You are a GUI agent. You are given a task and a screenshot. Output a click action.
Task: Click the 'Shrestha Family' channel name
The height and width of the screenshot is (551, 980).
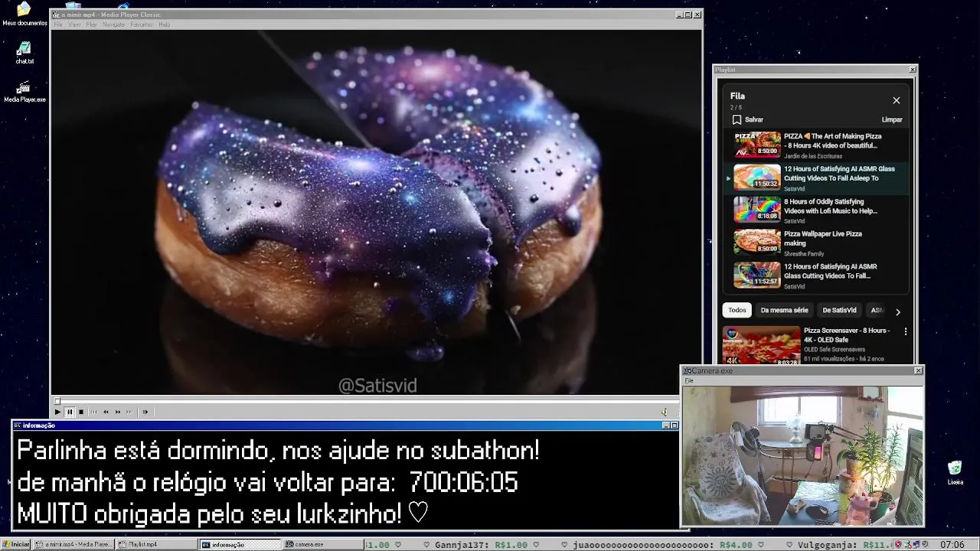tap(804, 253)
